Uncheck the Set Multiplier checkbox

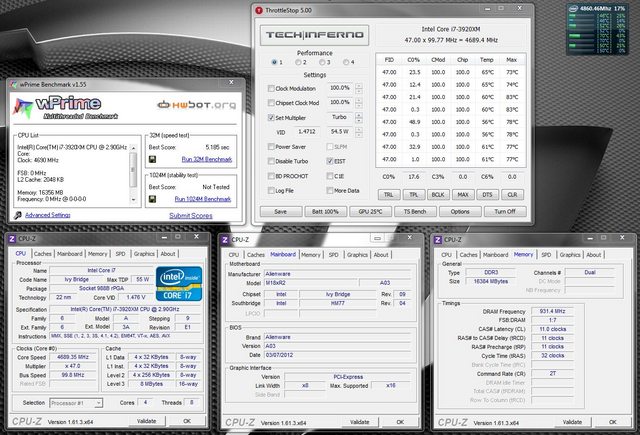[x=271, y=118]
